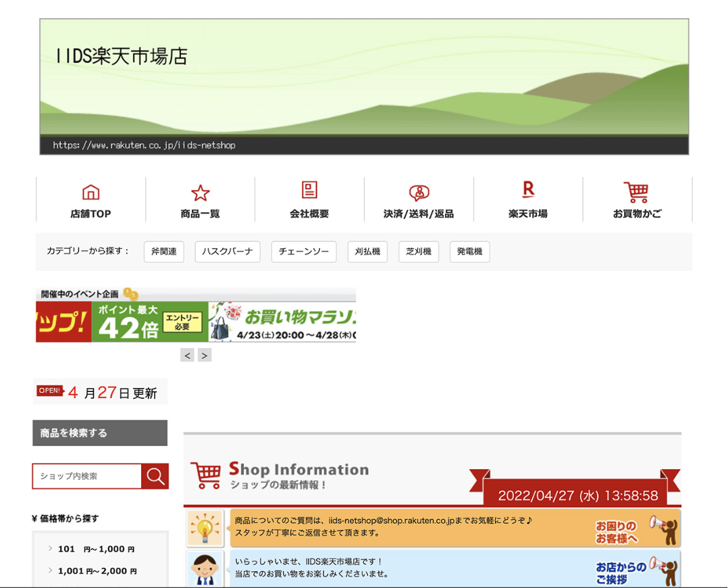This screenshot has height=588, width=728.
Task: Click the Shop Information cart icon
Action: point(206,475)
